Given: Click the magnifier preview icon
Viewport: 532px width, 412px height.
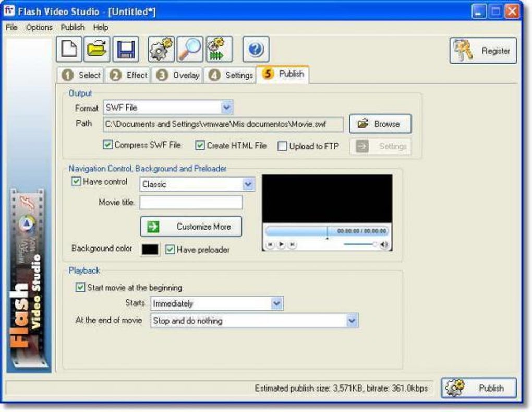Looking at the screenshot, I should [x=190, y=49].
